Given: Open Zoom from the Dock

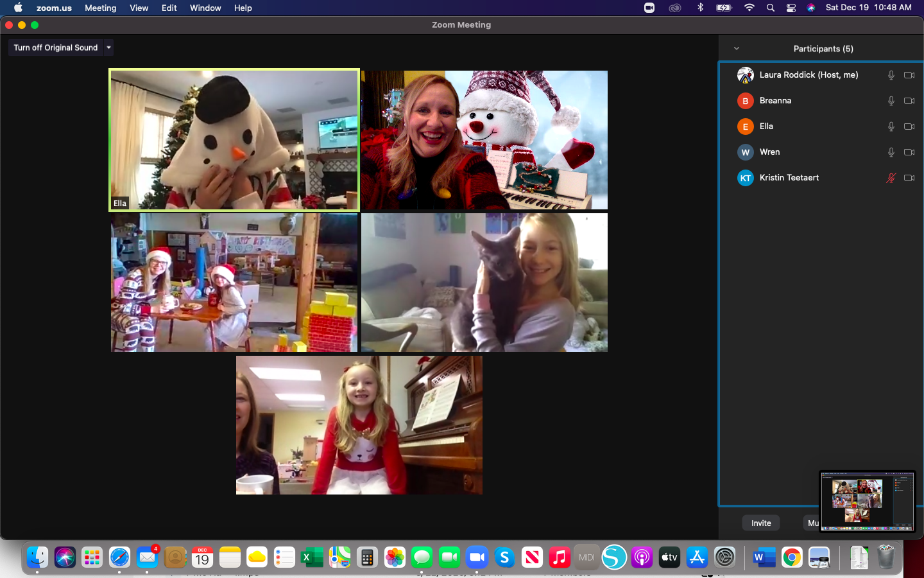Looking at the screenshot, I should pyautogui.click(x=477, y=557).
